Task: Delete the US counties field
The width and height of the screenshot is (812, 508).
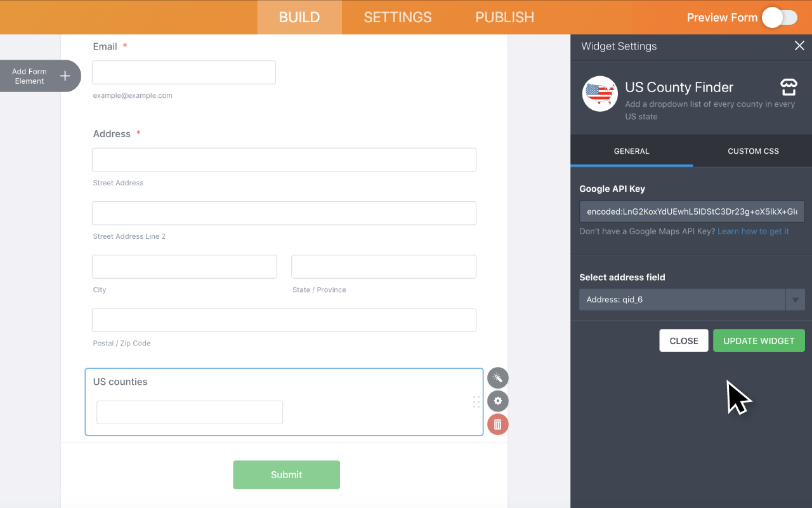Action: [498, 424]
